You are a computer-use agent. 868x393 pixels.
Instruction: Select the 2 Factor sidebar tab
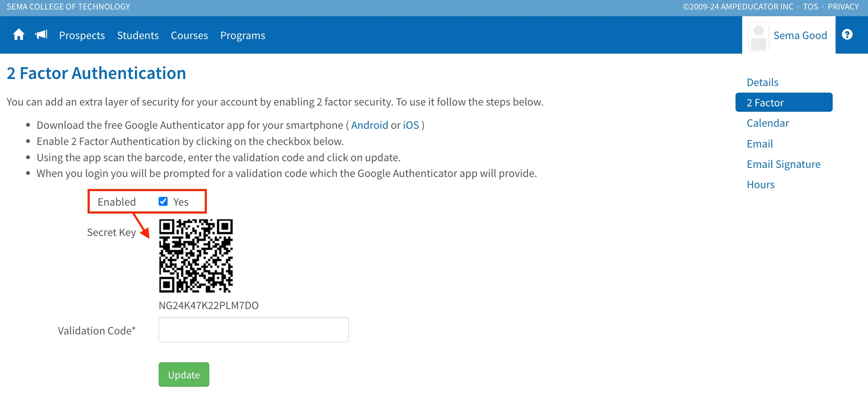point(784,102)
